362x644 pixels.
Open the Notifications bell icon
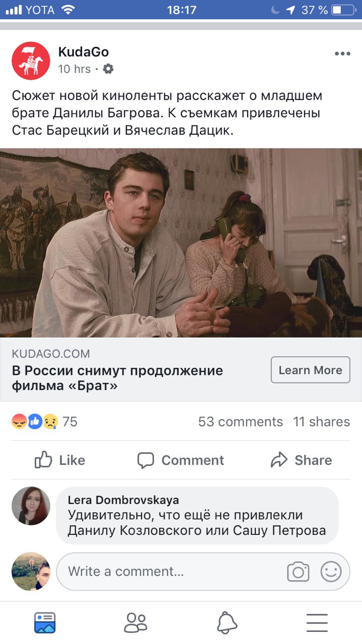coord(227,623)
